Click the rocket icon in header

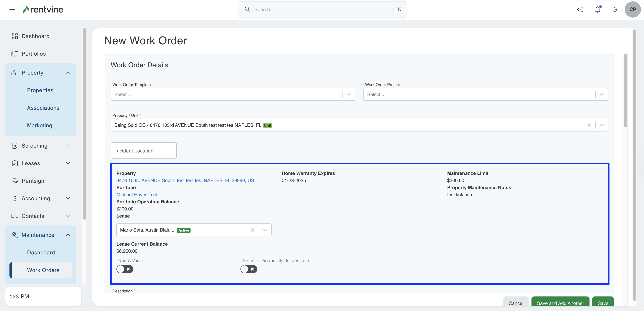(615, 9)
